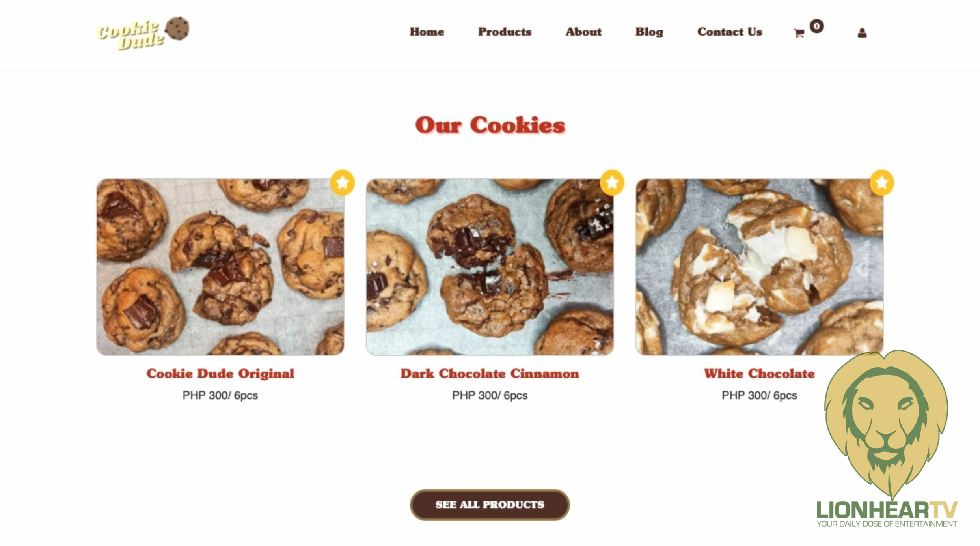The width and height of the screenshot is (980, 546).
Task: Click the Cookie Dude logo
Action: [143, 34]
